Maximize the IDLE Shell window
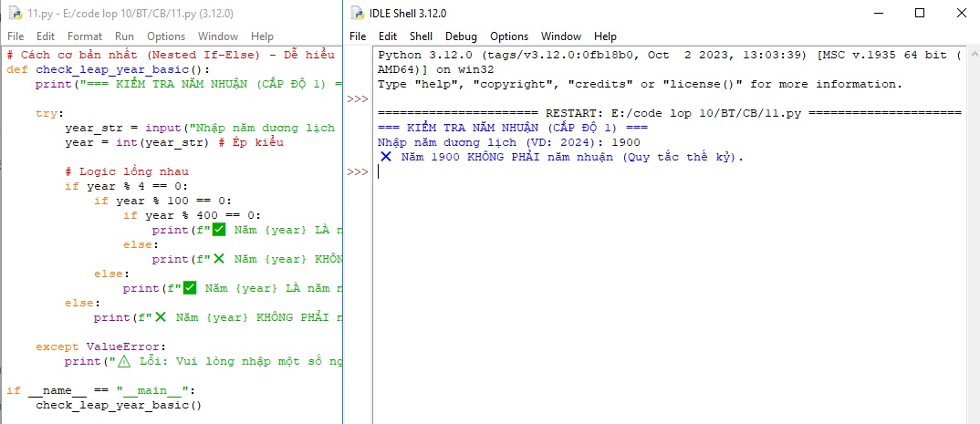Screen dimensions: 980x424 (919, 13)
